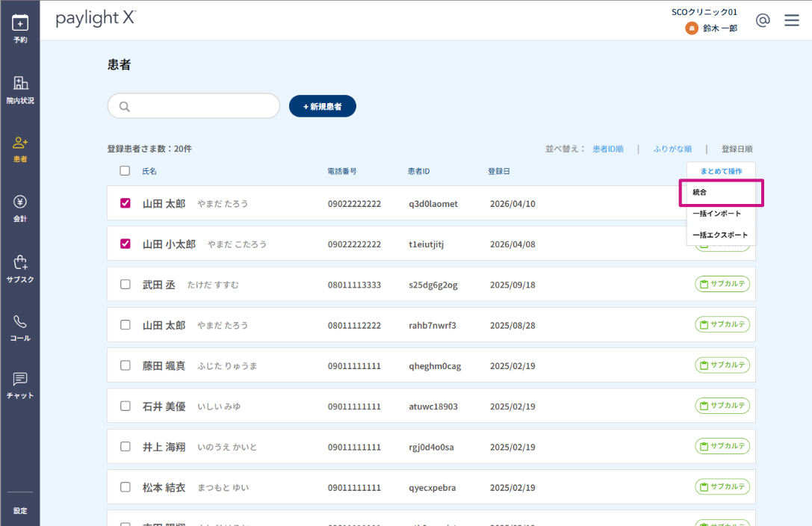Click patient name 松本 結衣

164,488
